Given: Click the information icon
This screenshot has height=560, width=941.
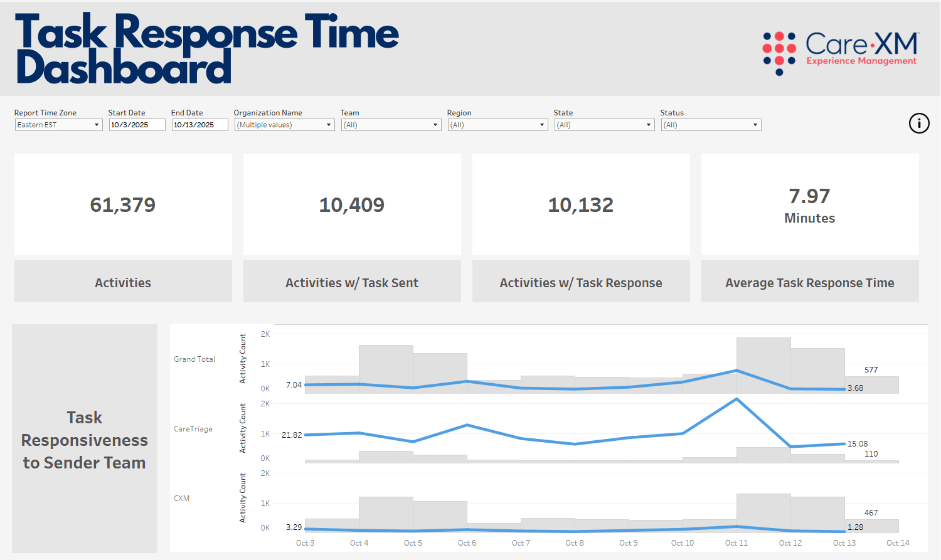Looking at the screenshot, I should tap(919, 124).
